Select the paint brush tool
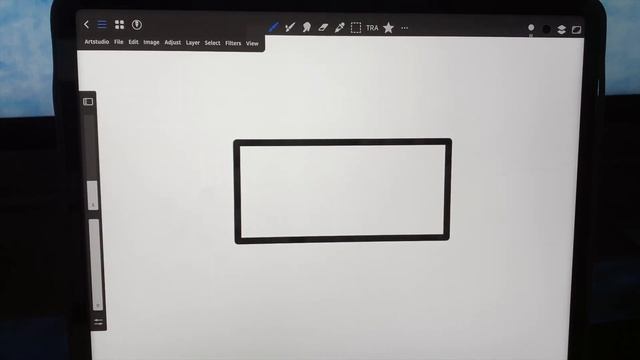This screenshot has width=640, height=360. 290,27
